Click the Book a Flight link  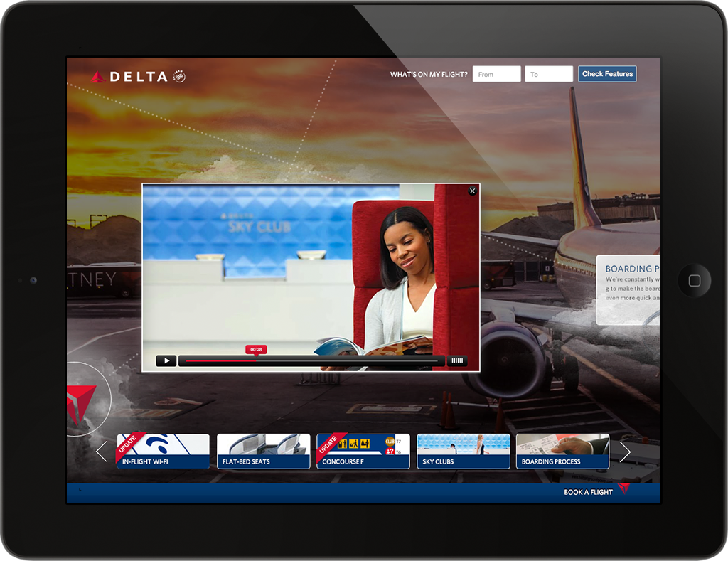click(588, 492)
